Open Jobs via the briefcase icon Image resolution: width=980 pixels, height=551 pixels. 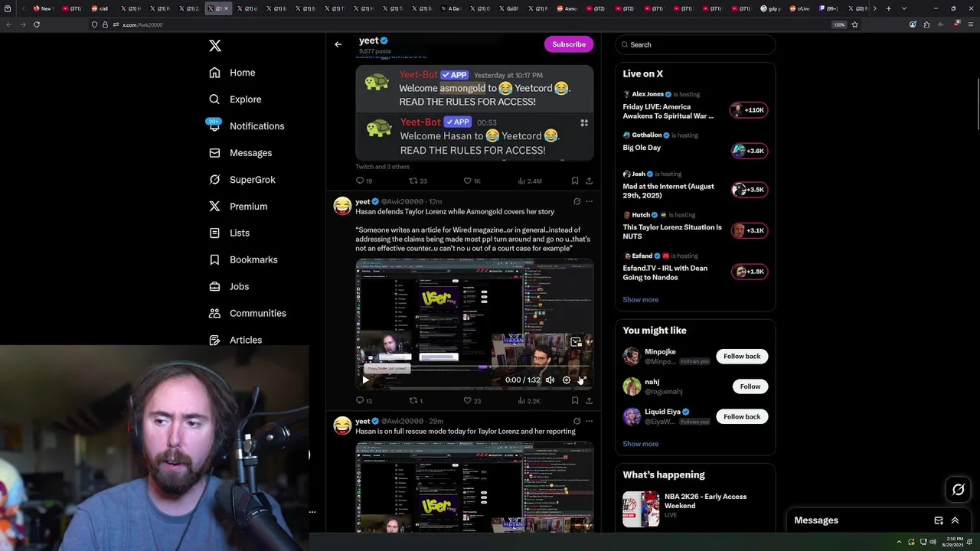(x=214, y=286)
